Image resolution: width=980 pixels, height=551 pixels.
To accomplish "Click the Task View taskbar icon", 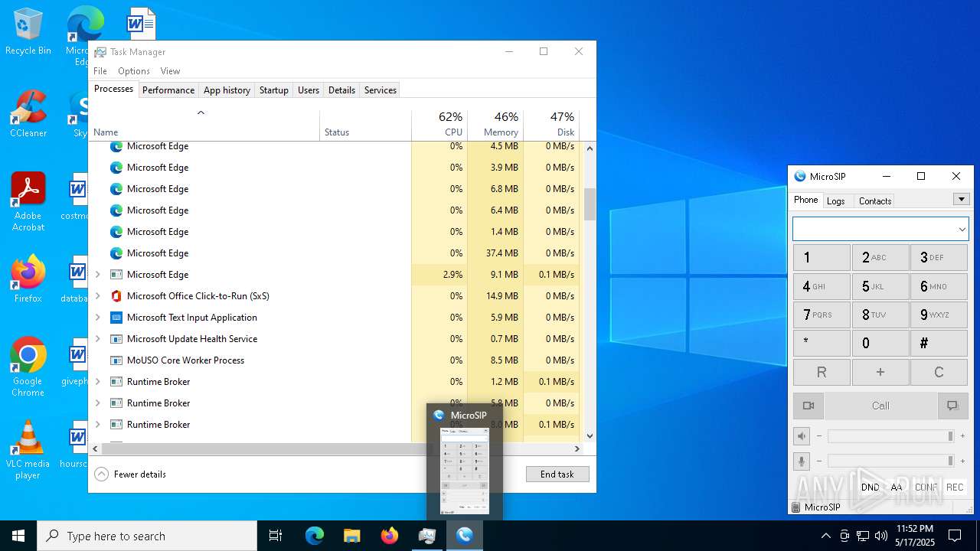I will point(276,536).
